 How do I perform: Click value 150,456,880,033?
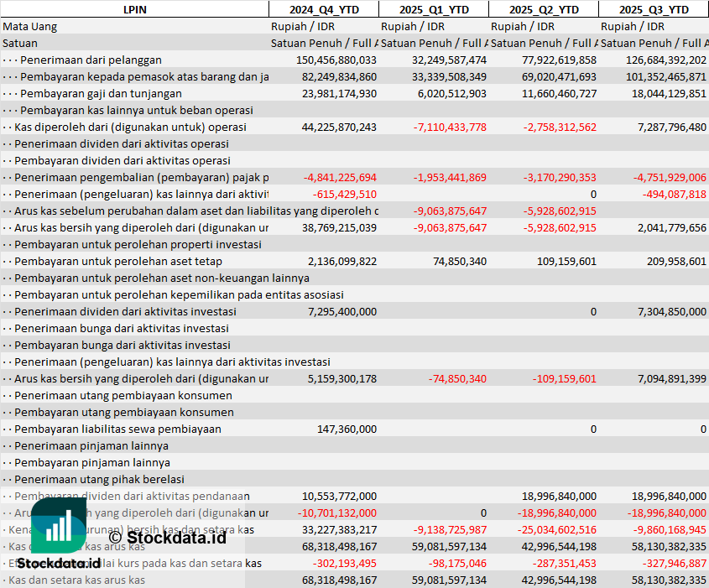(x=336, y=60)
